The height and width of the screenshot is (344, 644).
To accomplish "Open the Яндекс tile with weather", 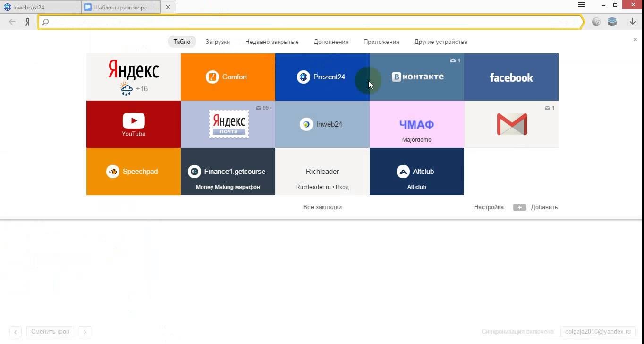I will coord(134,77).
